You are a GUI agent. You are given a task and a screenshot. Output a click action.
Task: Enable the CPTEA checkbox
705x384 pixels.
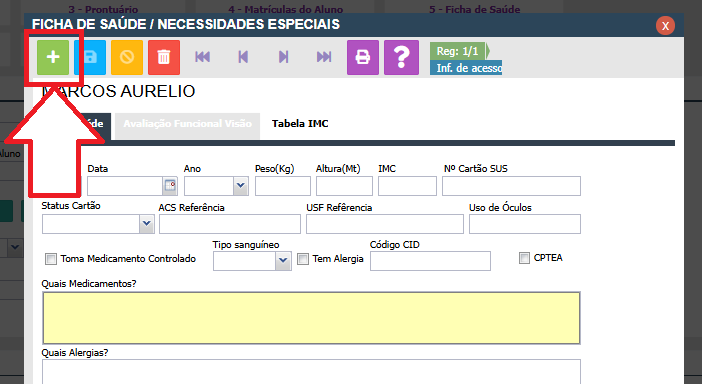[x=524, y=258]
